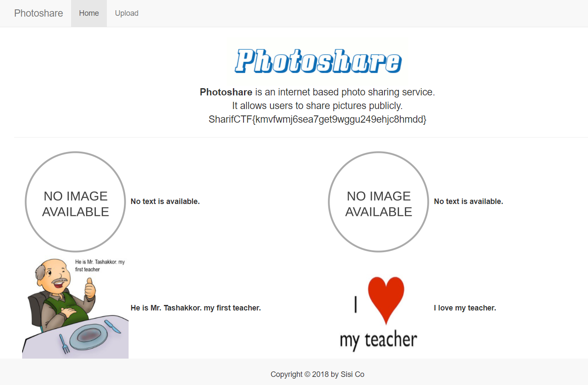Click caption 'He is Mr. Tashakkor. my first teacher.'
The width and height of the screenshot is (588, 385).
[195, 308]
